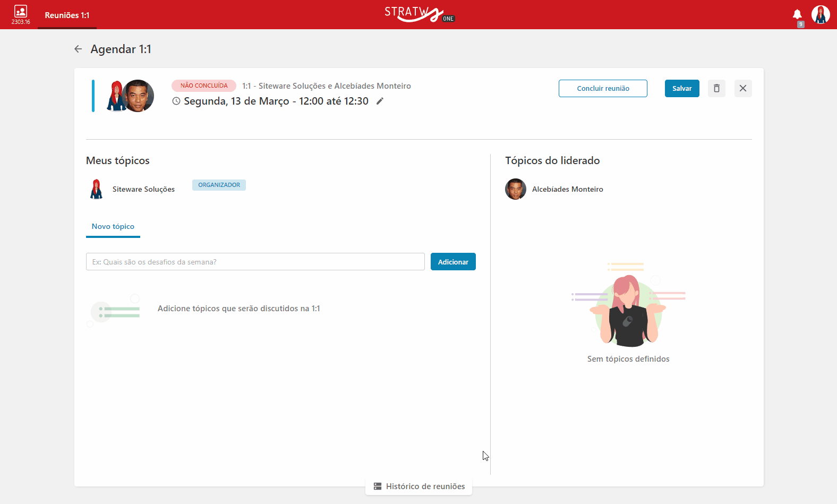Click the ORGANIZADOR badge
The image size is (837, 504).
(x=219, y=185)
